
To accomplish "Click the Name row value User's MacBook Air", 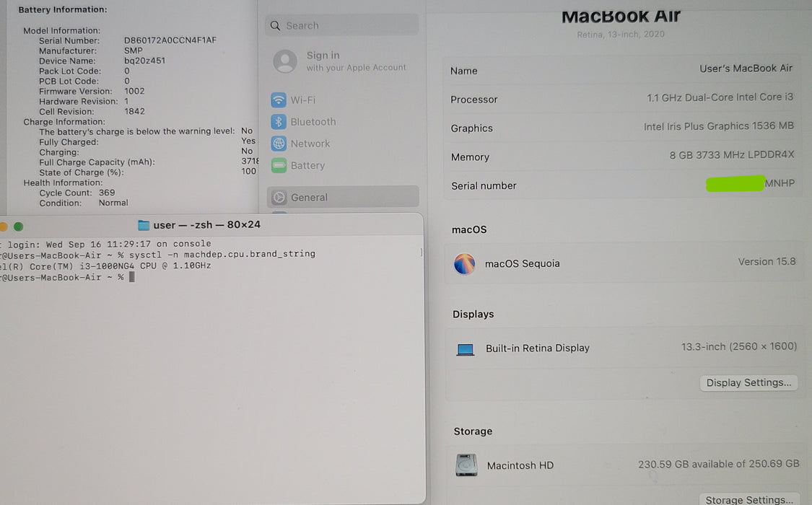I will coord(746,69).
